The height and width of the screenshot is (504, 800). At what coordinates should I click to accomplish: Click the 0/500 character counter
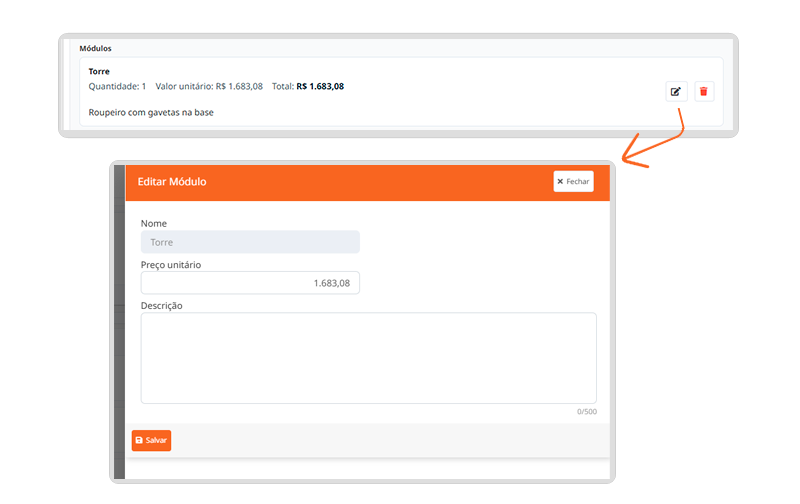587,411
